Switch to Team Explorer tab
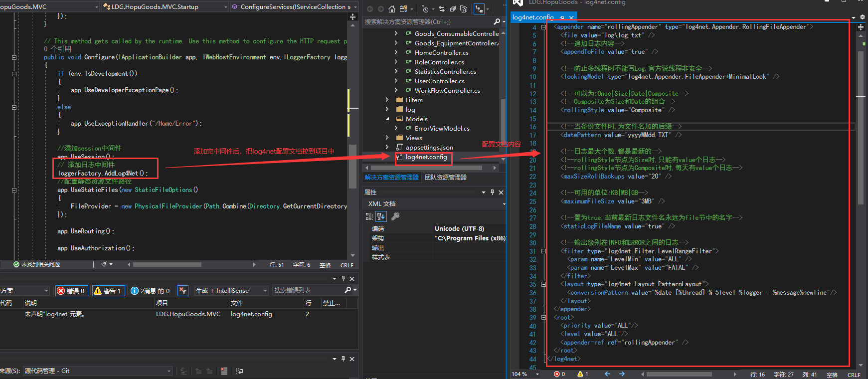The image size is (868, 379). pos(446,178)
